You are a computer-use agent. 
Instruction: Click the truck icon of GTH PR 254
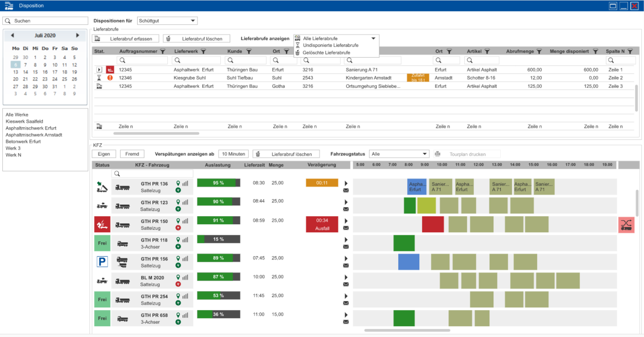coord(122,300)
